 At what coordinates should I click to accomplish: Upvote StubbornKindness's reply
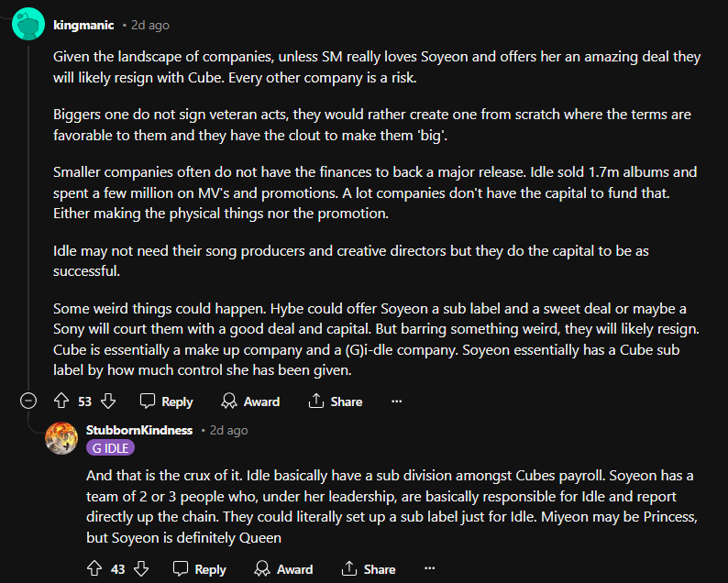click(94, 569)
